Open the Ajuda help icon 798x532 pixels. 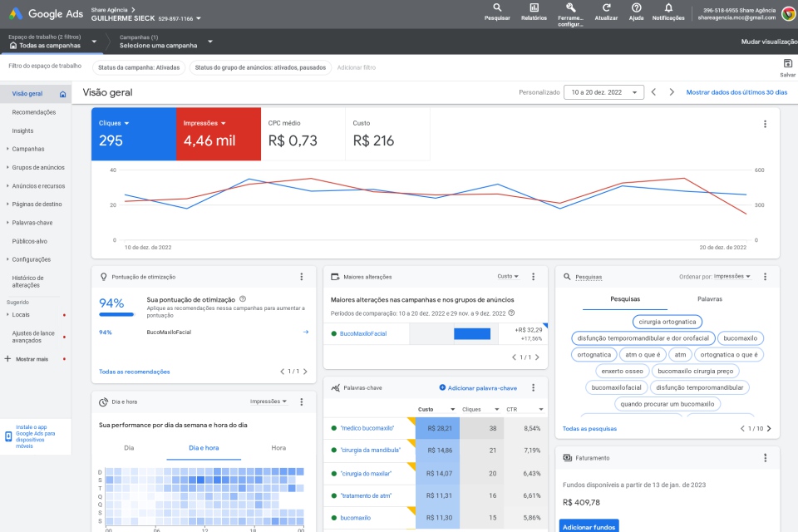tap(636, 12)
